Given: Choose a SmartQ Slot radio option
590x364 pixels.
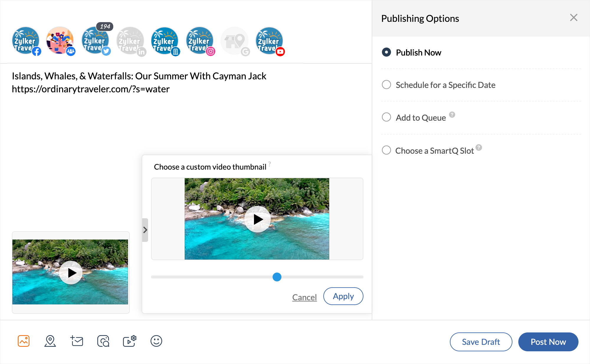Looking at the screenshot, I should [386, 150].
